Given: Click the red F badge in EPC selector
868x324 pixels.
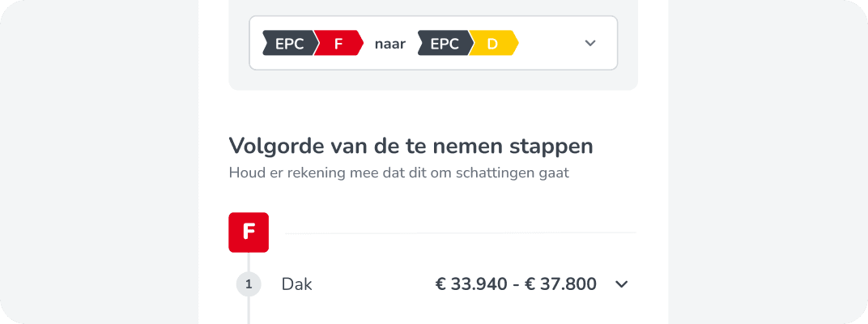Looking at the screenshot, I should pyautogui.click(x=338, y=44).
